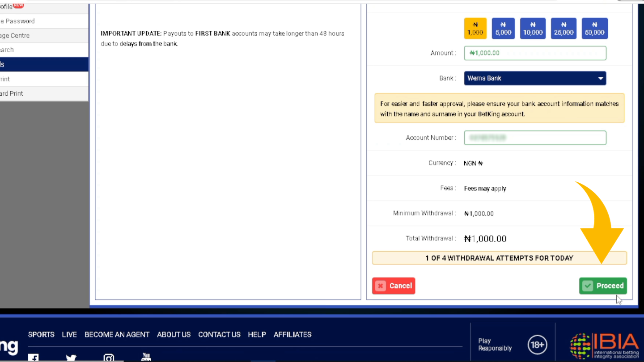
Task: Click the Total Withdrawal ₦1,000.00 value
Action: point(485,239)
